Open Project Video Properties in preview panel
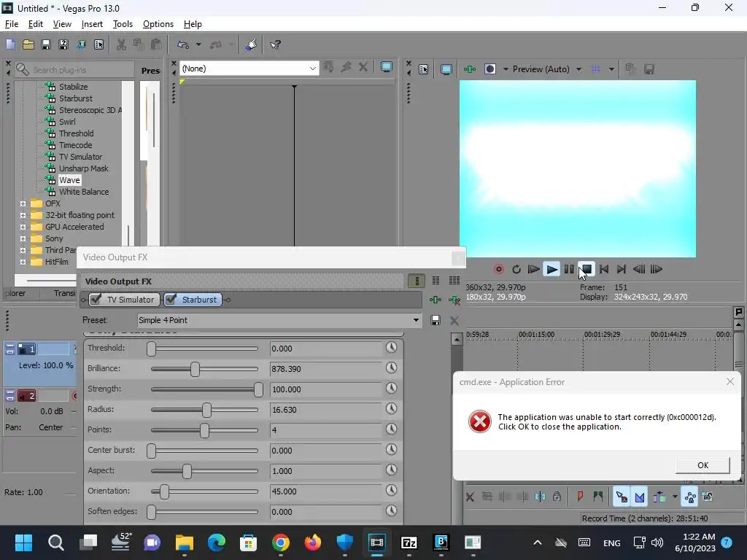Screen dimensions: 747x560 [424, 69]
